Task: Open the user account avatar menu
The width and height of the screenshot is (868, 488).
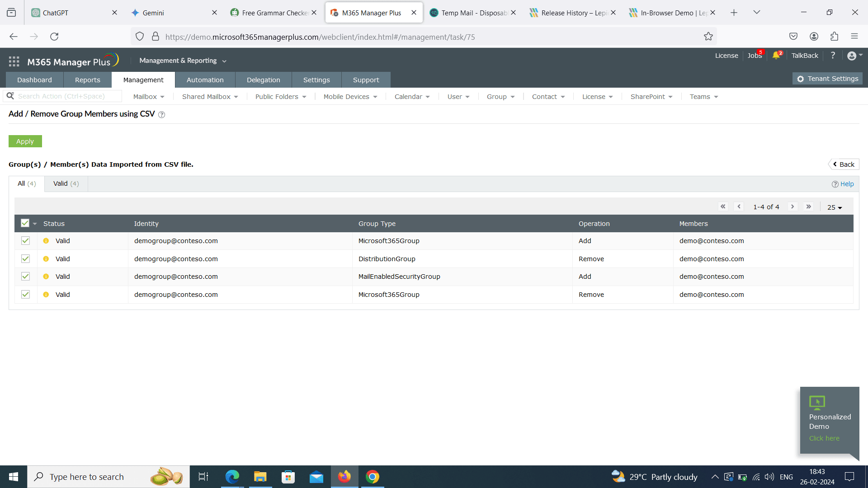Action: (854, 56)
